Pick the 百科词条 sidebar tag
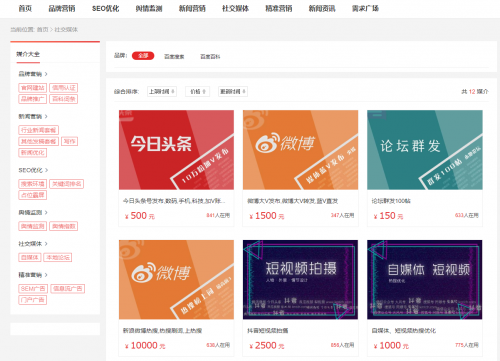The width and height of the screenshot is (500, 361). [x=64, y=99]
